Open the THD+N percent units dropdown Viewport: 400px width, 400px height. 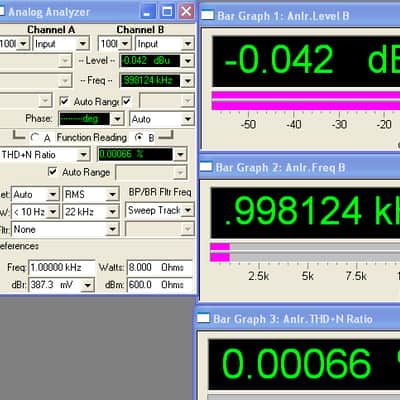pyautogui.click(x=180, y=154)
